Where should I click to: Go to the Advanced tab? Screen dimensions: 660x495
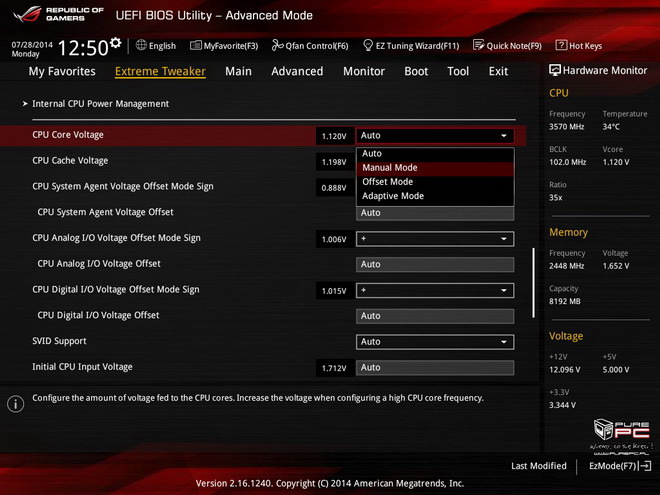point(297,71)
